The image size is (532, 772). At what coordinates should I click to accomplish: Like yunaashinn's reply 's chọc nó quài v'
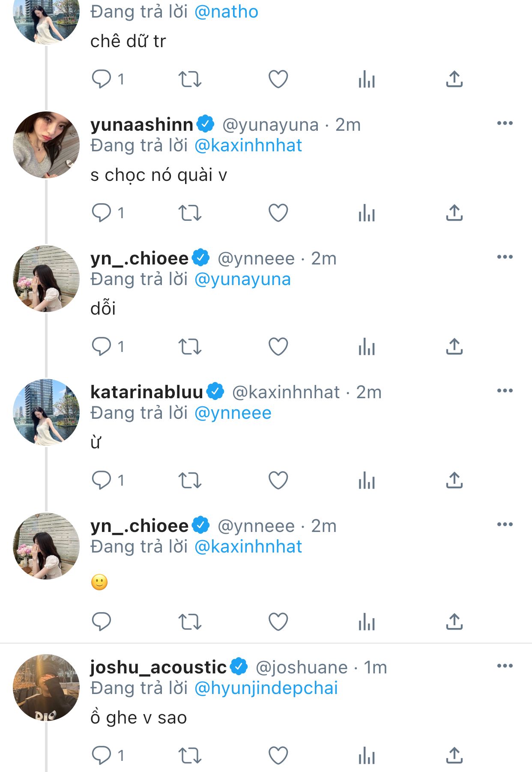point(278,213)
